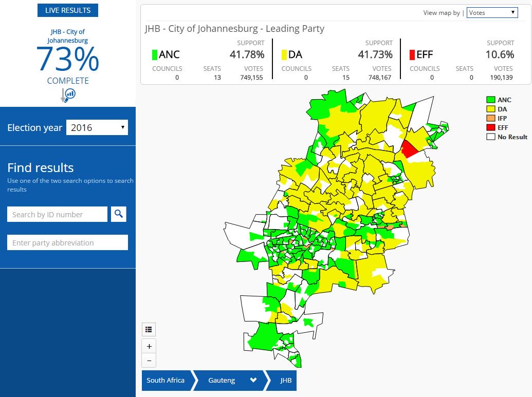
Task: Go to South Africa breadcrumb
Action: click(x=166, y=381)
